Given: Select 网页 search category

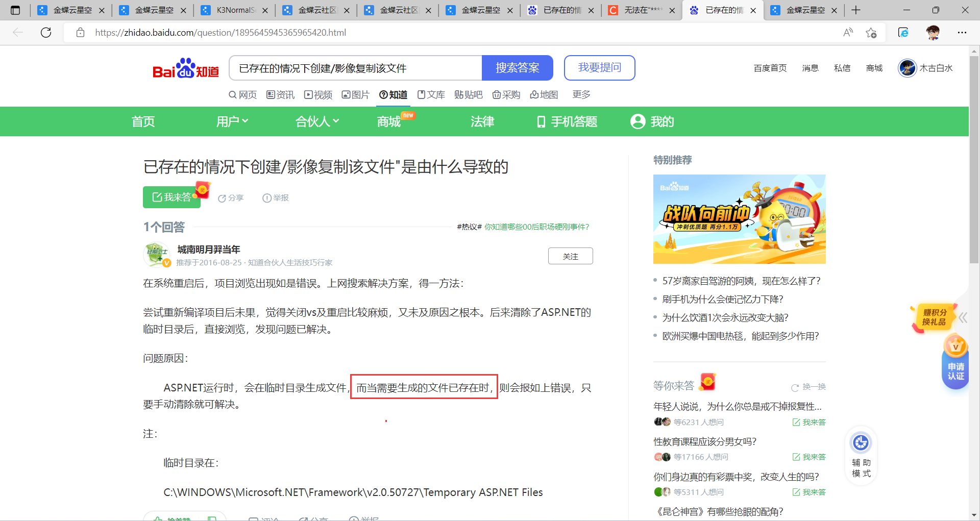Looking at the screenshot, I should 243,95.
